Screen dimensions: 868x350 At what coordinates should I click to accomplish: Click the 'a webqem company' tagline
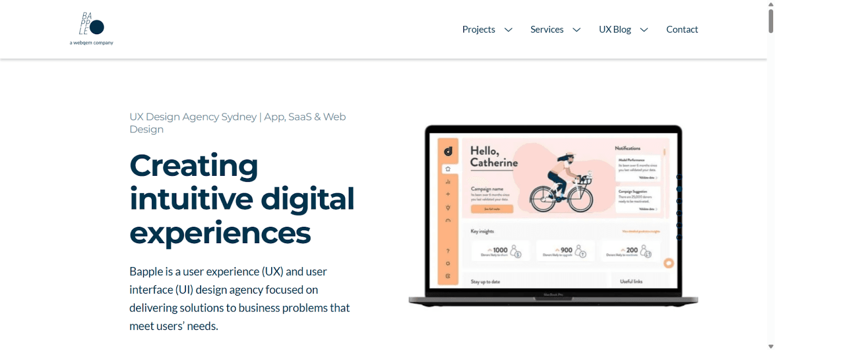(92, 43)
